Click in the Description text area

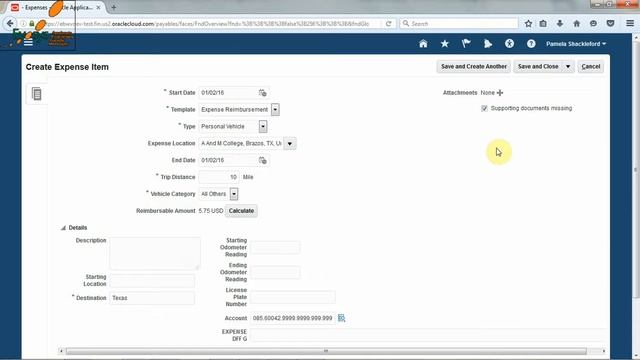tap(155, 253)
